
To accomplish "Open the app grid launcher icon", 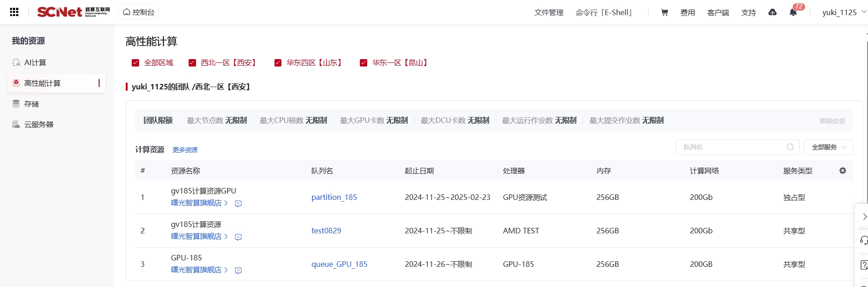I will 14,12.
